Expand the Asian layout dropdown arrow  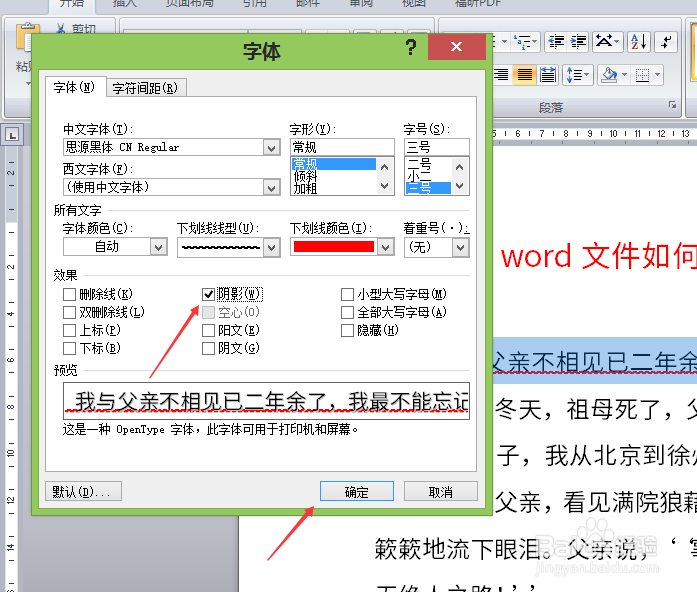617,42
